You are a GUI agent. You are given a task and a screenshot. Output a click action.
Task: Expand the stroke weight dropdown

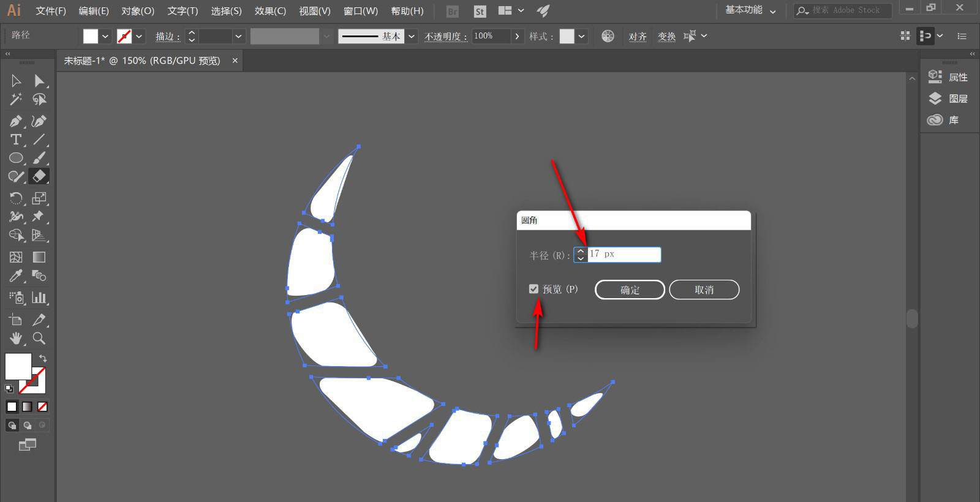[x=239, y=37]
